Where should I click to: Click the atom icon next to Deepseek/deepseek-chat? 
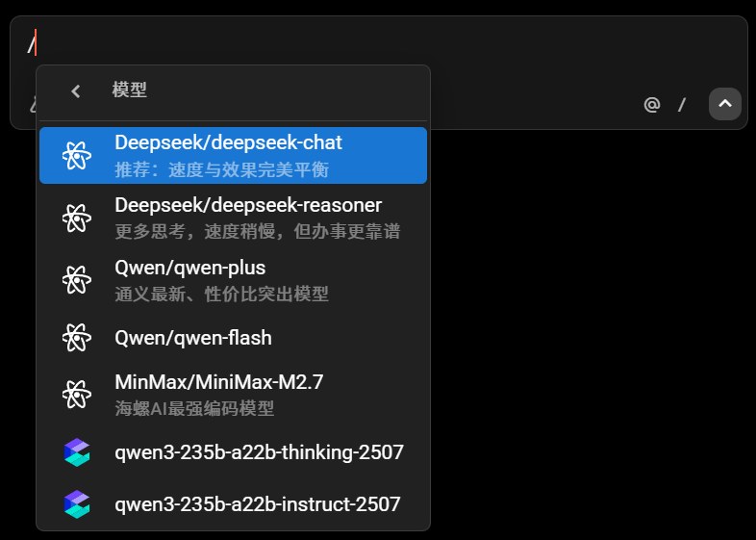(x=77, y=155)
